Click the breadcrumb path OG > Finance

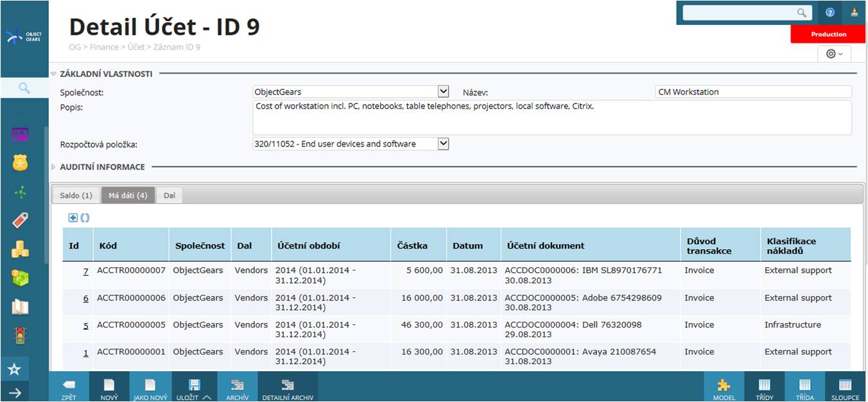(x=94, y=47)
